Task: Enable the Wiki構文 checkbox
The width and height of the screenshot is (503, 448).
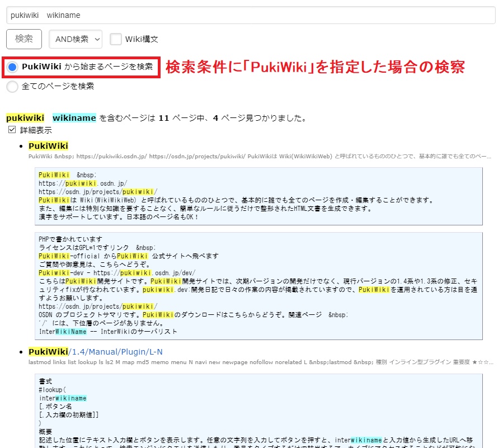Action: tap(116, 39)
